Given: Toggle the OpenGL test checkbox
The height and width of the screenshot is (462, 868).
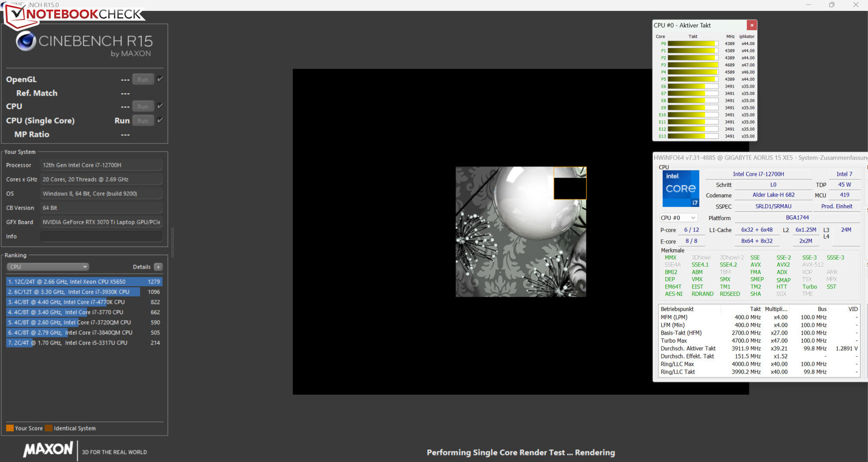Looking at the screenshot, I should (160, 79).
